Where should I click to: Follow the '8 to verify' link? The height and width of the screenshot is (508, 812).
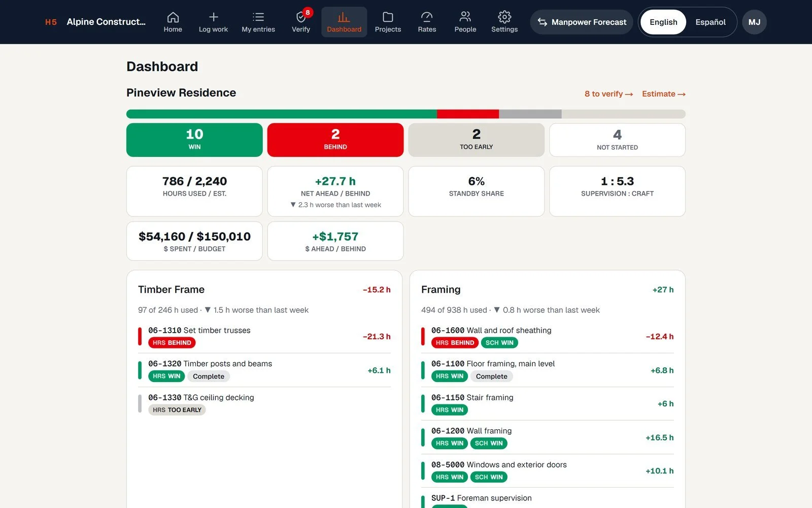[608, 94]
